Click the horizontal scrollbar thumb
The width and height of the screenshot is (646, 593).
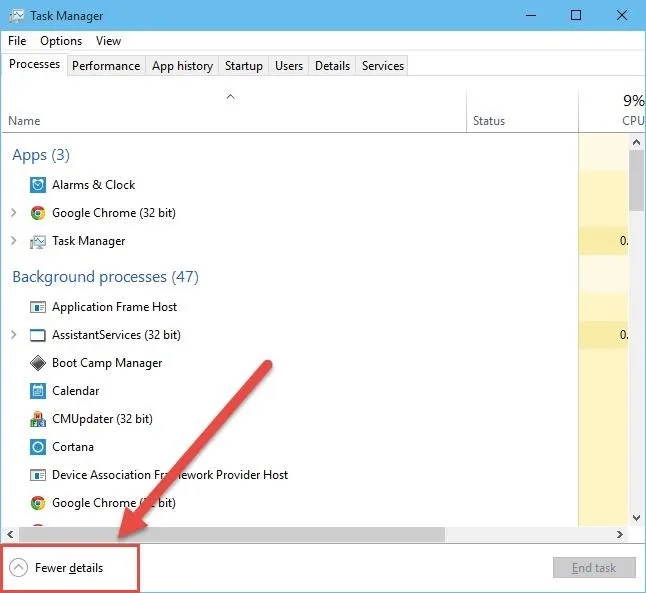[232, 534]
